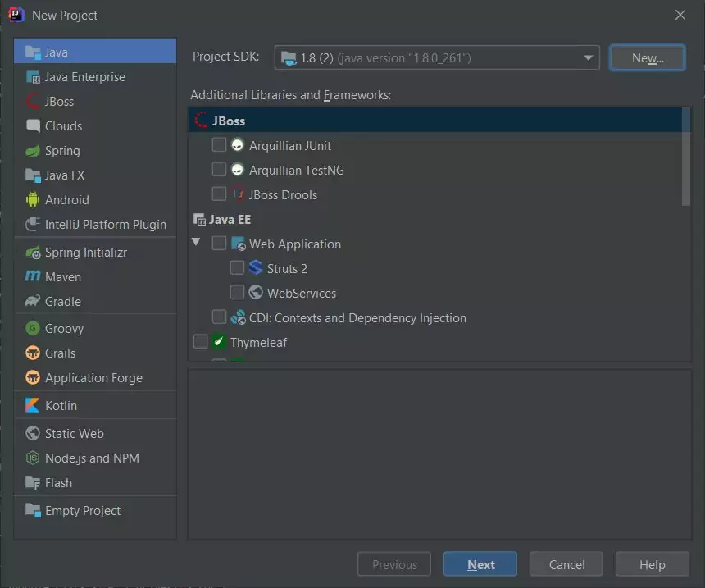Click the Java FX folder icon
The image size is (705, 588).
pos(33,175)
